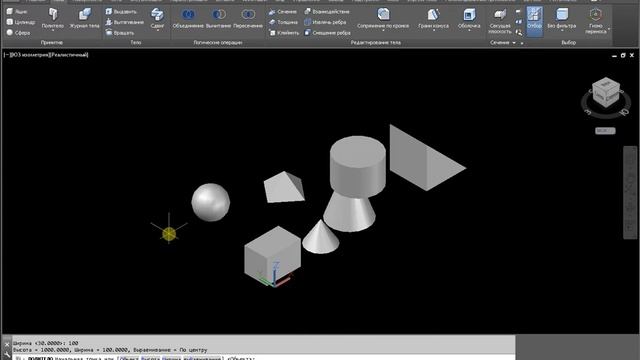Click the Смещение ребра (Offset Edge) tool
Image resolution: width=640 pixels, height=360 pixels.
click(x=327, y=33)
